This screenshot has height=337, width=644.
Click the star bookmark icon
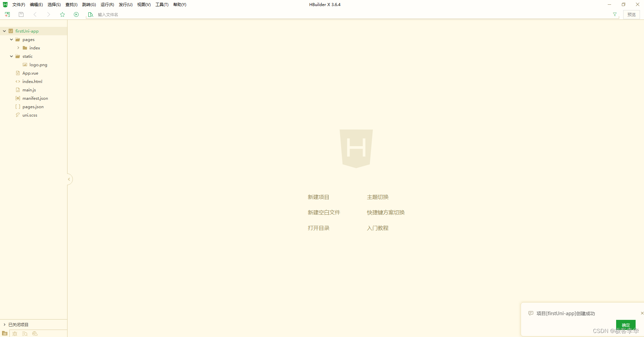tap(62, 14)
